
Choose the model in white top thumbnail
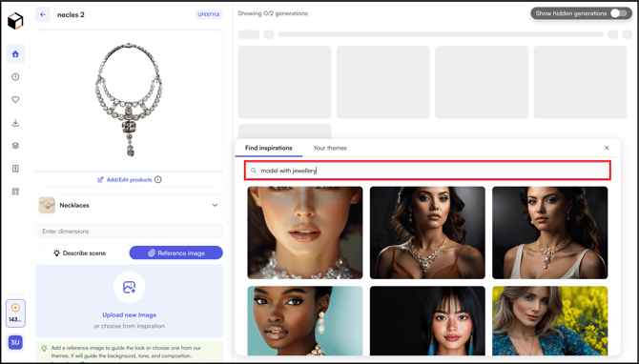click(x=549, y=233)
